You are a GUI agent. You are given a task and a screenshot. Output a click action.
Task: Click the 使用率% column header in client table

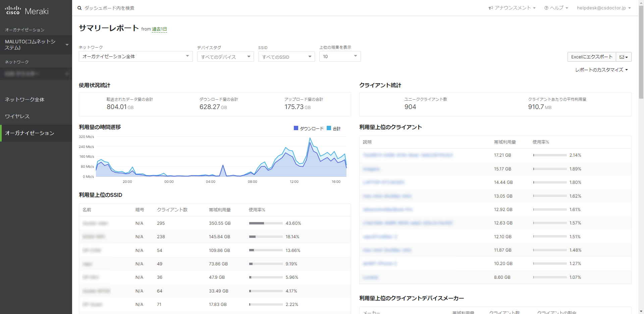541,142
